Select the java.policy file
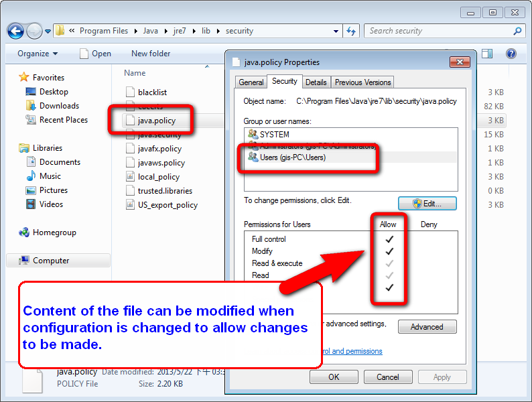 point(151,121)
